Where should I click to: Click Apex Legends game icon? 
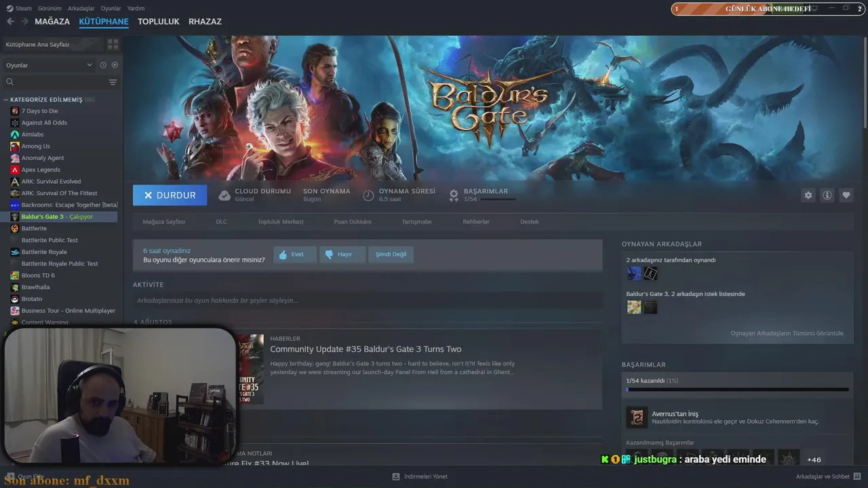(x=15, y=169)
